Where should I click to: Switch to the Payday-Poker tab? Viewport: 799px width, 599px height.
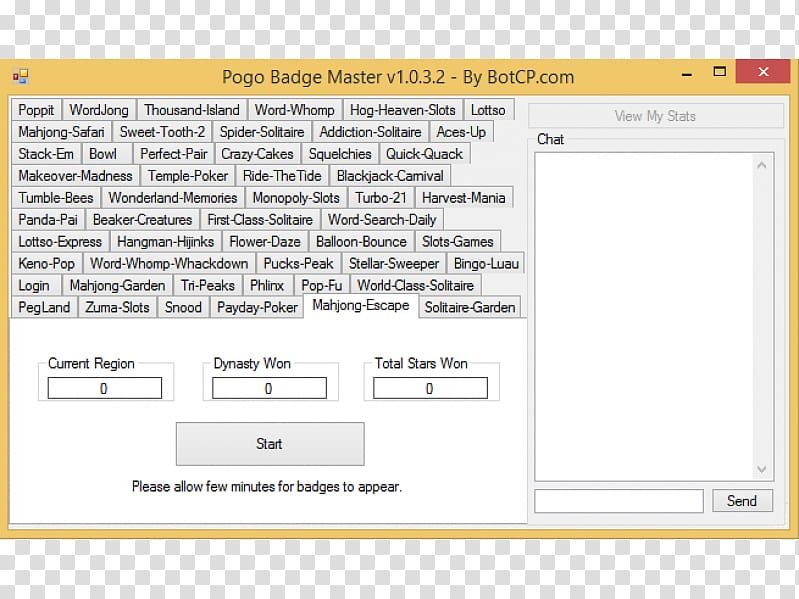257,307
